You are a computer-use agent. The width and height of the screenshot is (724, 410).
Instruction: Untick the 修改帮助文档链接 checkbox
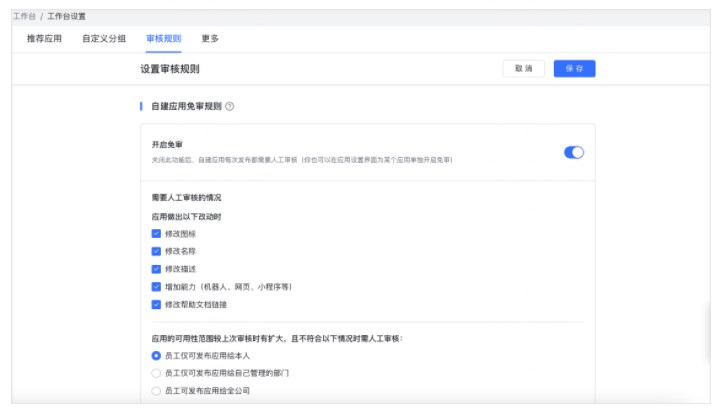point(156,304)
